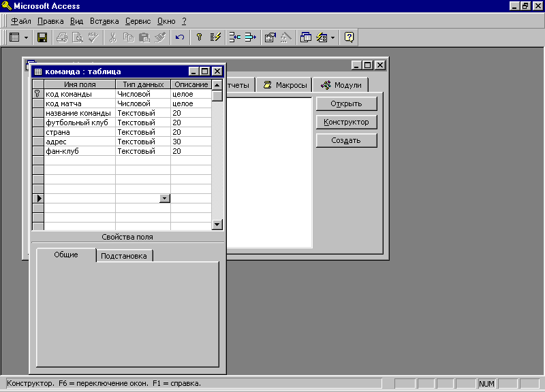545x392 pixels.
Task: Toggle Primary Key with the key icon
Action: pyautogui.click(x=200, y=37)
